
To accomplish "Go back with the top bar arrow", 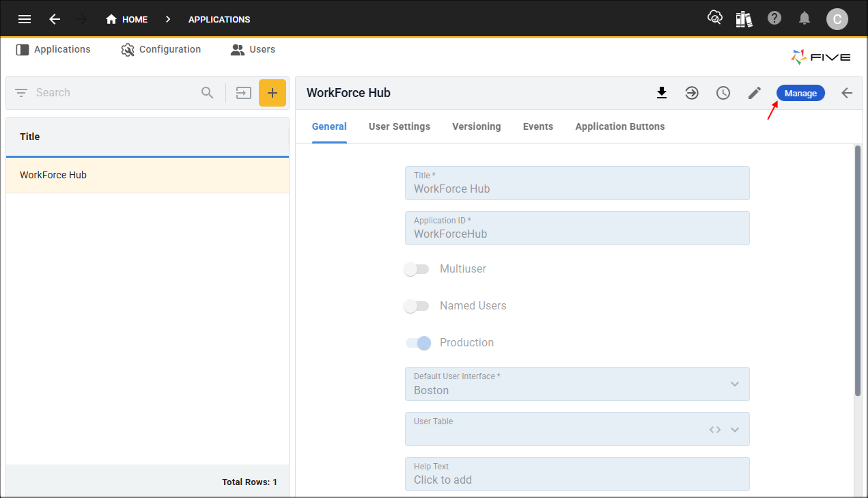I will pos(55,19).
